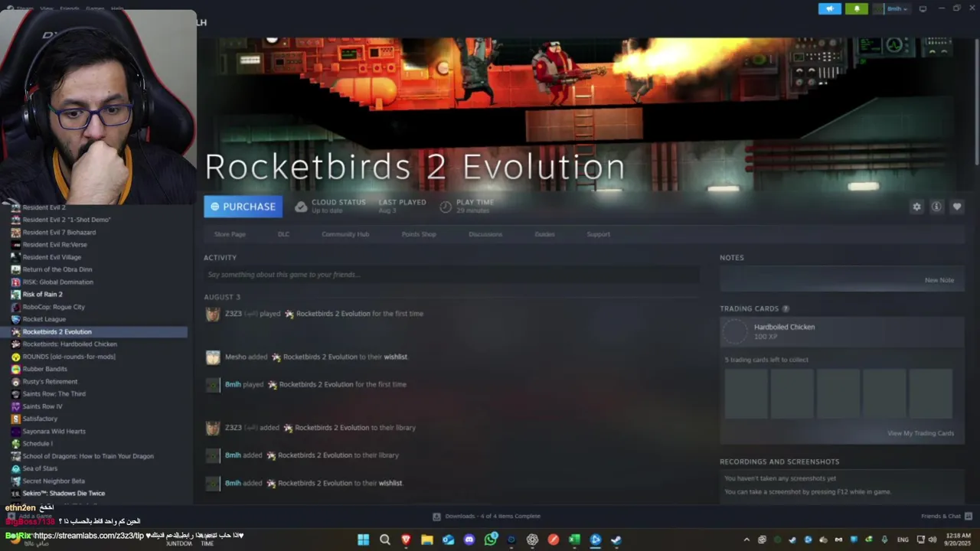This screenshot has height=551, width=980.
Task: Click the cloud status icon
Action: point(301,207)
